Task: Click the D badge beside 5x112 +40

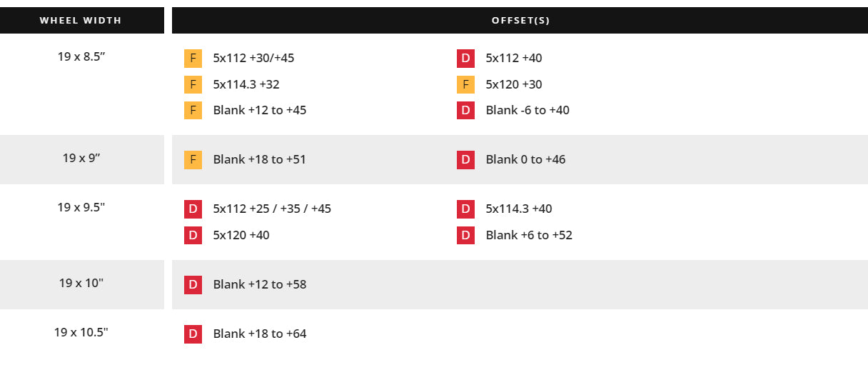Action: pos(465,59)
